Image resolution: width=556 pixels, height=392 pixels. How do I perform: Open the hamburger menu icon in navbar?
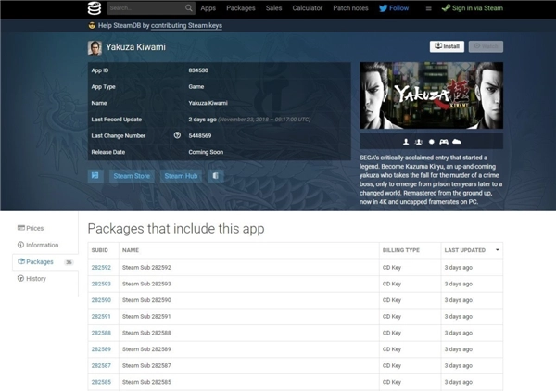tap(428, 8)
